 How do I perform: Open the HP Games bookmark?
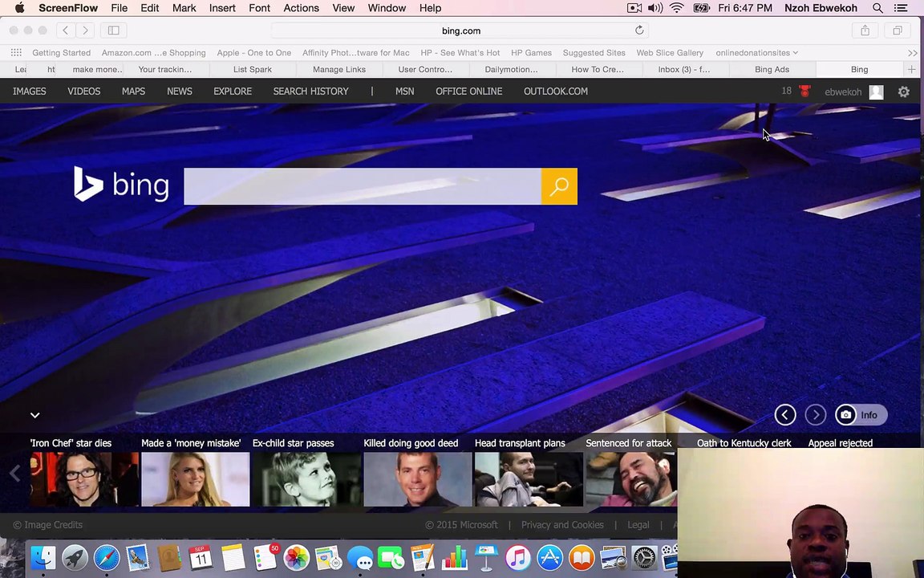click(531, 52)
